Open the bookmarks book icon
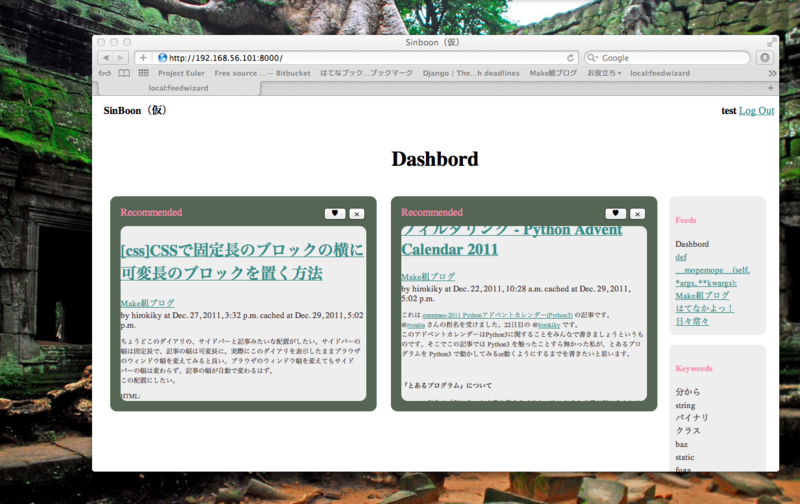 (124, 73)
